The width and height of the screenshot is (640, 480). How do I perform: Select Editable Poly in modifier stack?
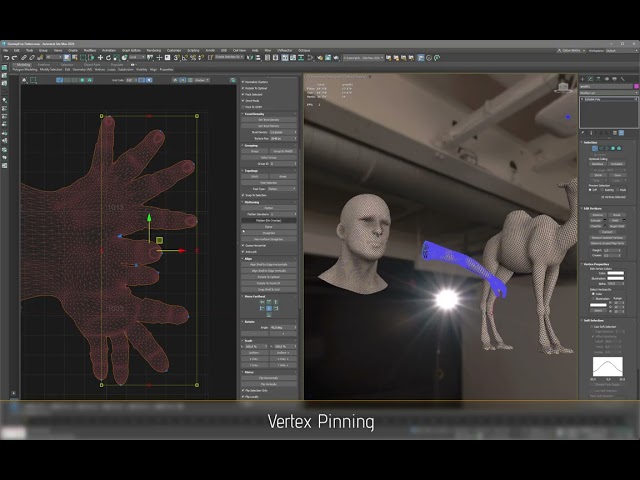point(608,99)
